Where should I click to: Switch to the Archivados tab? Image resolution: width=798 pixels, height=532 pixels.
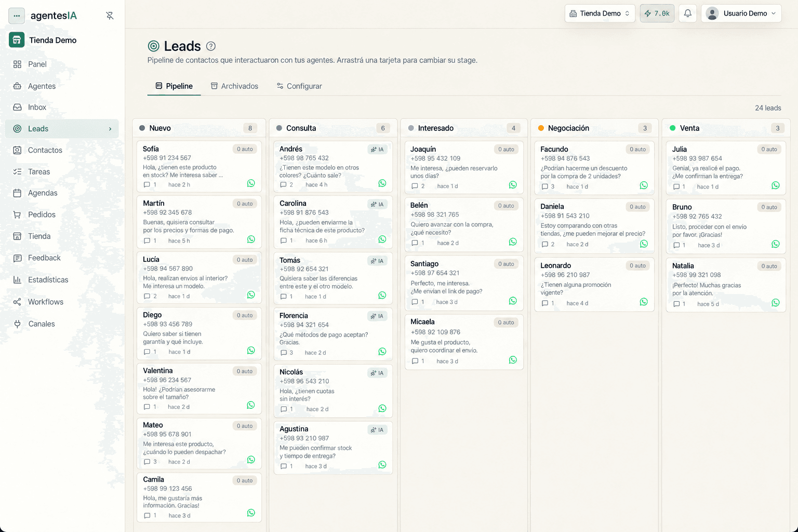pos(234,86)
